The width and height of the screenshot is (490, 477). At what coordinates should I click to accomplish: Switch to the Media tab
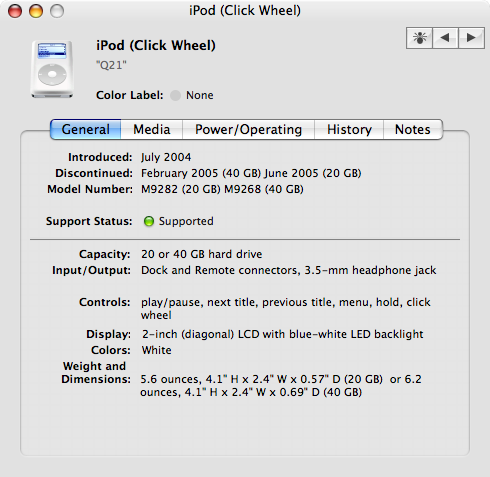[152, 129]
